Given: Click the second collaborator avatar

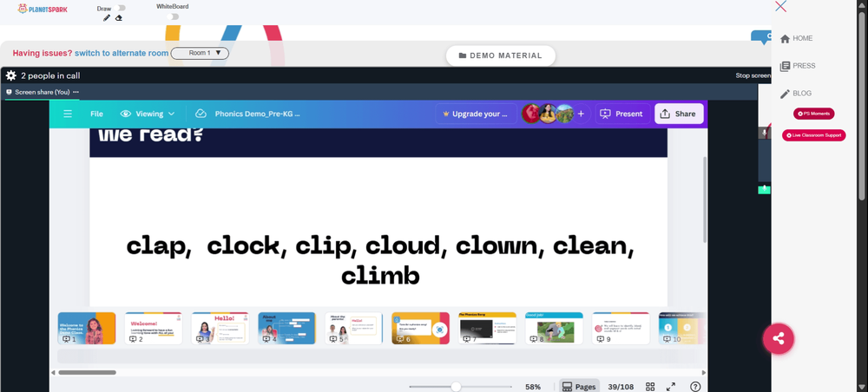Looking at the screenshot, I should (548, 114).
